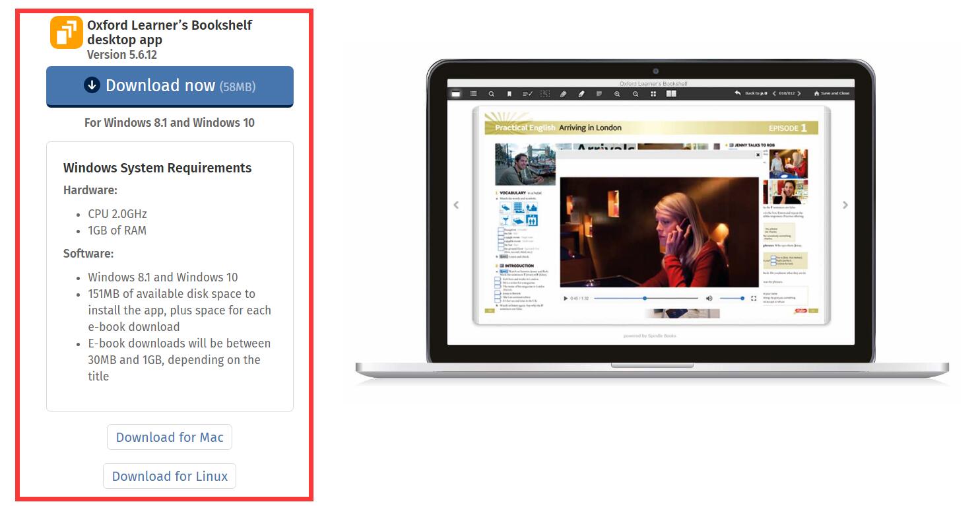The image size is (980, 506).
Task: Open the Download for Linux link
Action: (x=170, y=476)
